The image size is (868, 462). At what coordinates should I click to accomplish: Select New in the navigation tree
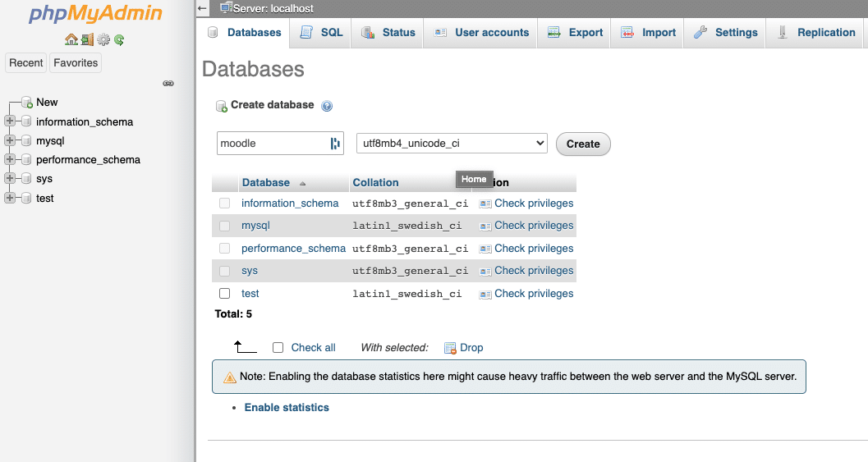click(x=47, y=103)
